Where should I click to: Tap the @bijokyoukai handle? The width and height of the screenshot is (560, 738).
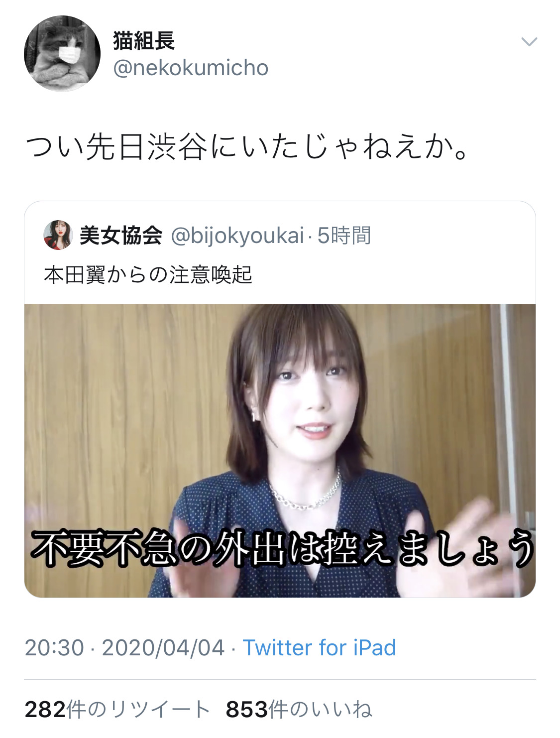click(x=237, y=236)
